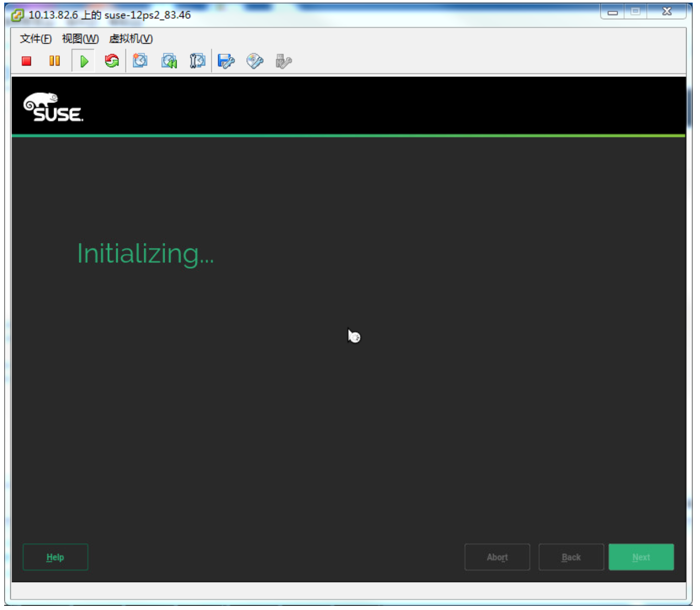
Task: Open the snapshot manager wrench clock icon
Action: (197, 61)
